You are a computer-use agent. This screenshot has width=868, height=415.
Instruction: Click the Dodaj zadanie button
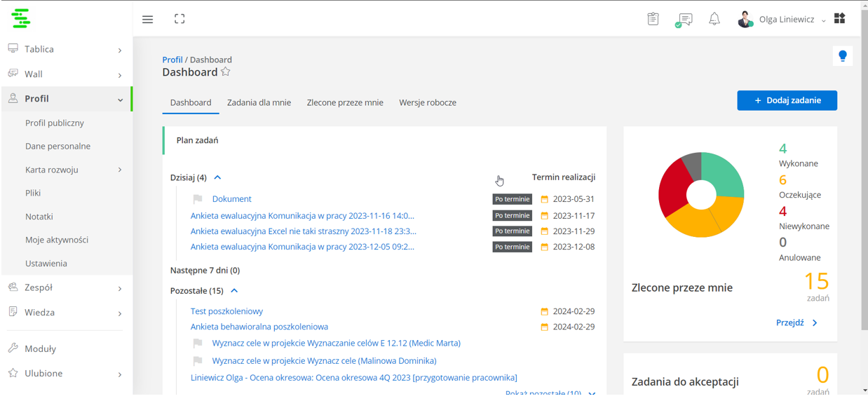pyautogui.click(x=787, y=100)
